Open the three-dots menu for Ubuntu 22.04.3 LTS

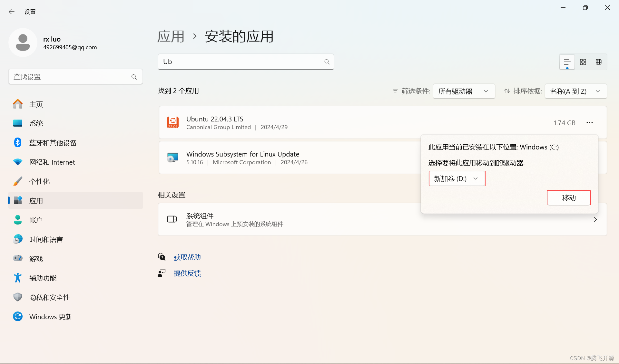(590, 122)
